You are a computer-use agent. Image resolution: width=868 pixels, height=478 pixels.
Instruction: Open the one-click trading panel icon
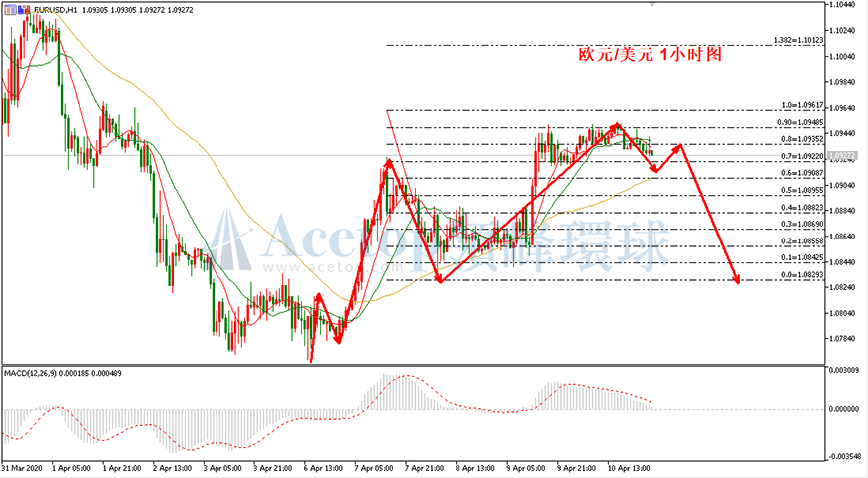pos(11,9)
